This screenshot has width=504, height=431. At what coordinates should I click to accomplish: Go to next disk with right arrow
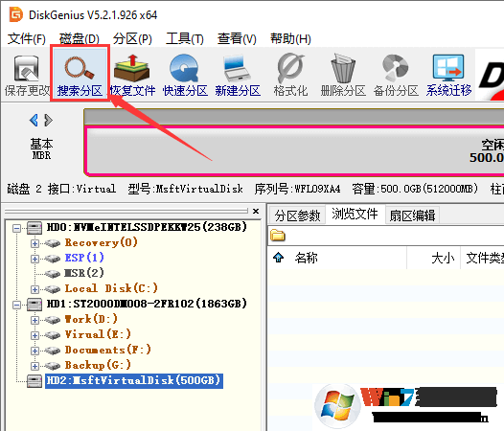coord(48,121)
